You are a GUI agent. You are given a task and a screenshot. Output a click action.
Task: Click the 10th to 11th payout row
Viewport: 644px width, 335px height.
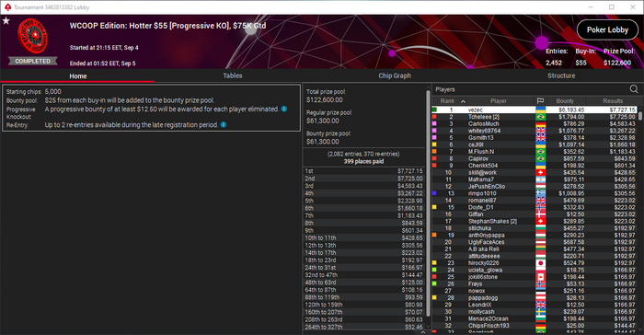363,237
